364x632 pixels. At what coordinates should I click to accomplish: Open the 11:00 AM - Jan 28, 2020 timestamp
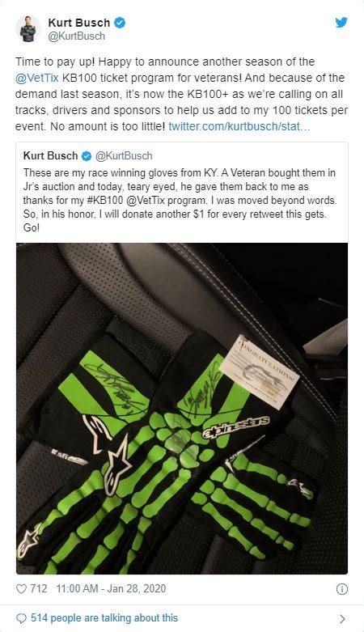pos(112,589)
